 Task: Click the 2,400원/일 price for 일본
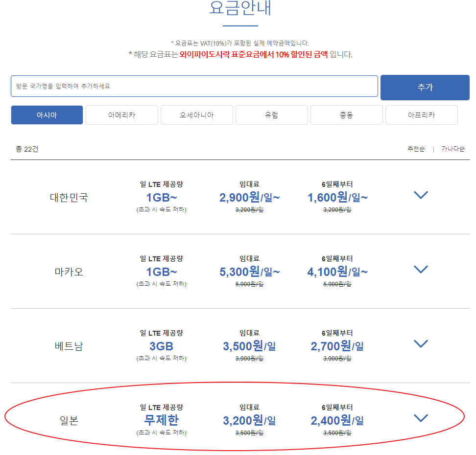coord(337,420)
